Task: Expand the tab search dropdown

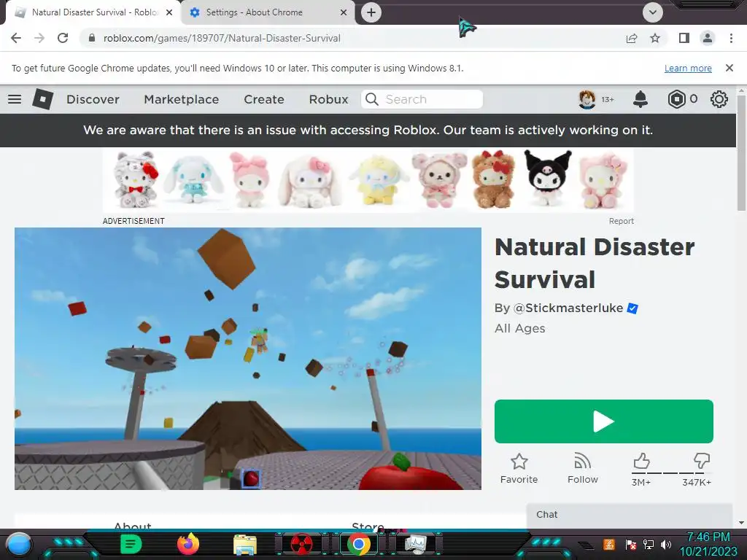Action: coord(653,12)
